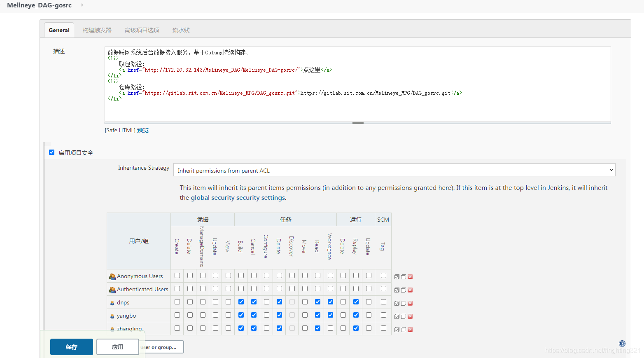This screenshot has width=644, height=358.
Task: Enable credentials Create for Anonymous Users
Action: (177, 276)
